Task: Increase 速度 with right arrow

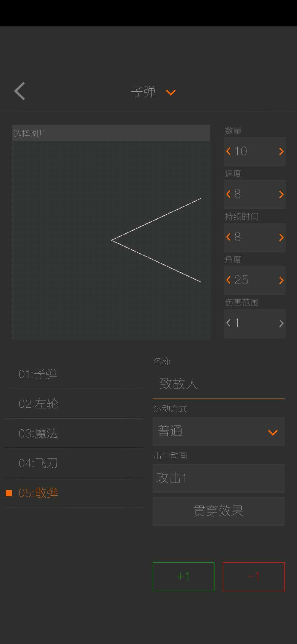Action: (x=281, y=194)
